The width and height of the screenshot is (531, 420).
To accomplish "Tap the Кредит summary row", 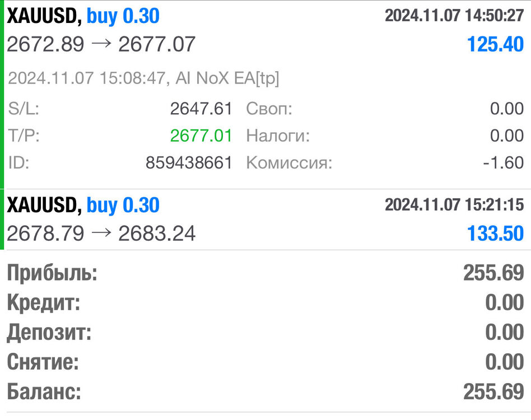I will click(265, 302).
